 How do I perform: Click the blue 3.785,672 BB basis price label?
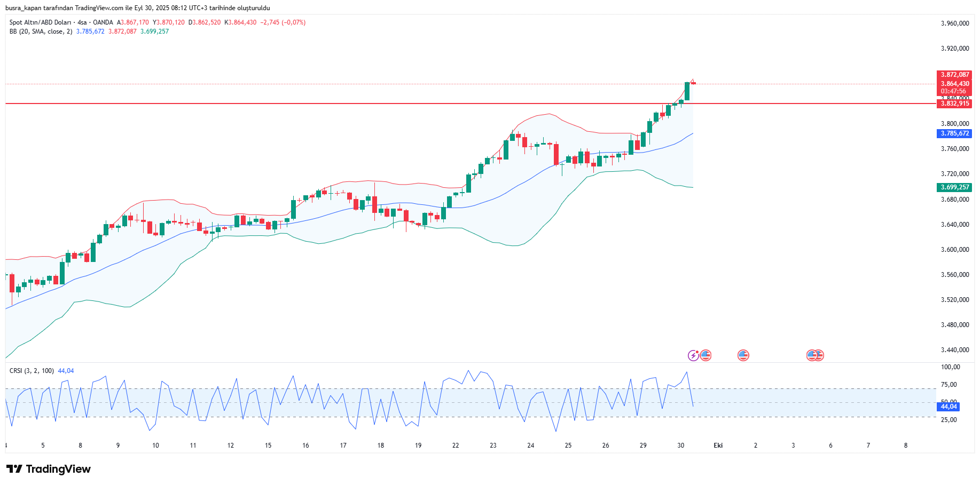click(954, 134)
